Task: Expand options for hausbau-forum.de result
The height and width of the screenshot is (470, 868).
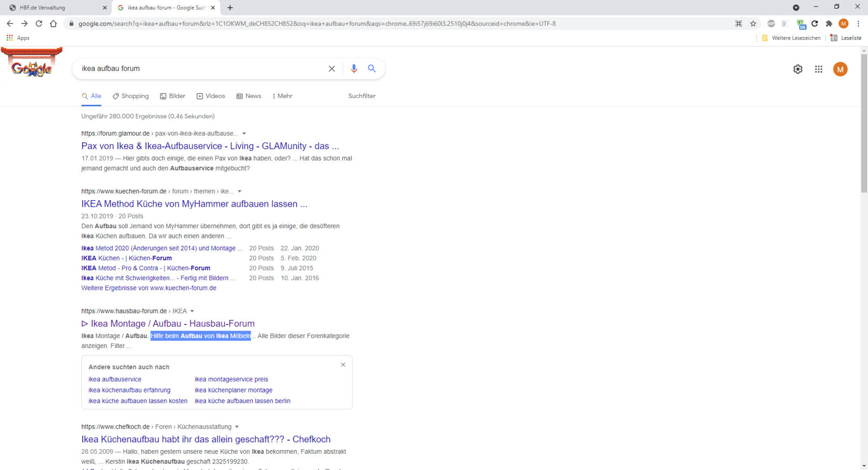Action: [192, 311]
